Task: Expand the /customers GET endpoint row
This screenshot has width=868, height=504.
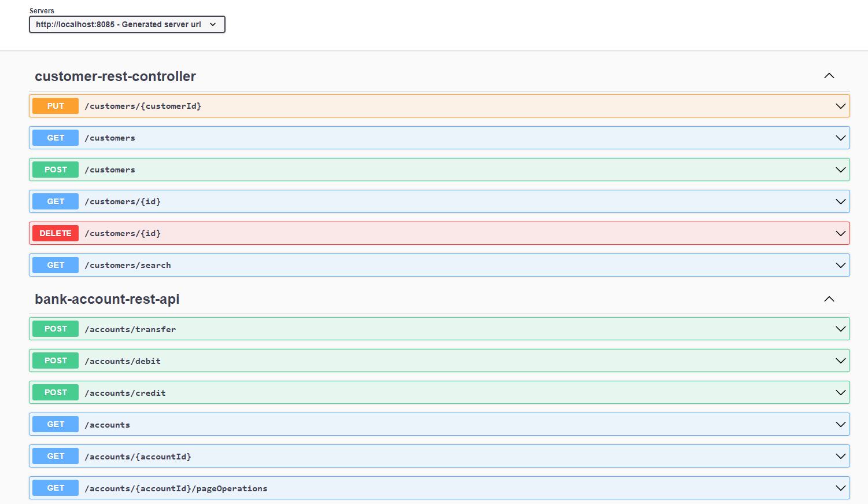Action: 841,138
